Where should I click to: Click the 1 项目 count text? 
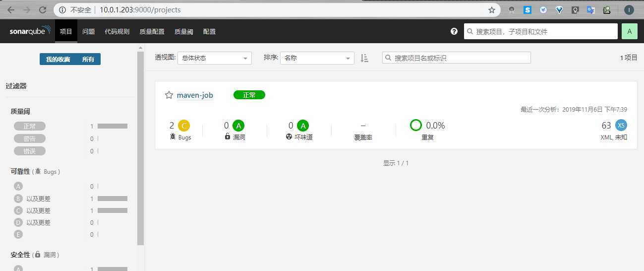(629, 58)
